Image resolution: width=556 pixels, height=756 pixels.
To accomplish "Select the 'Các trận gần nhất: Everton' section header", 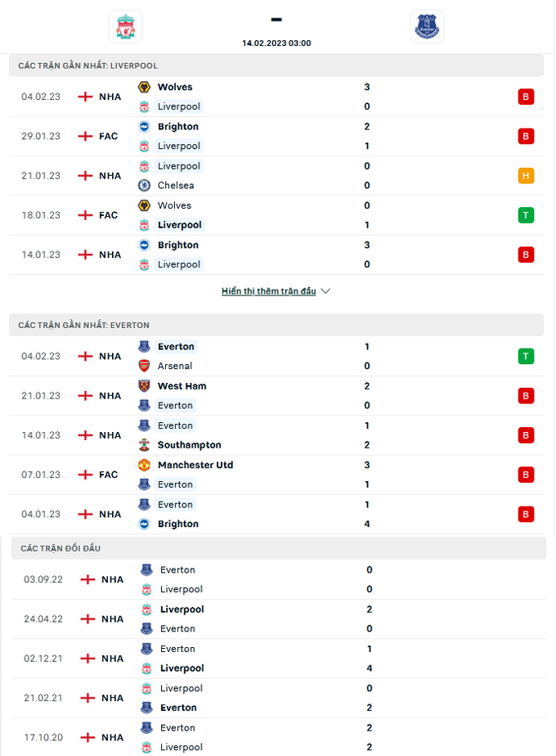I will (84, 325).
